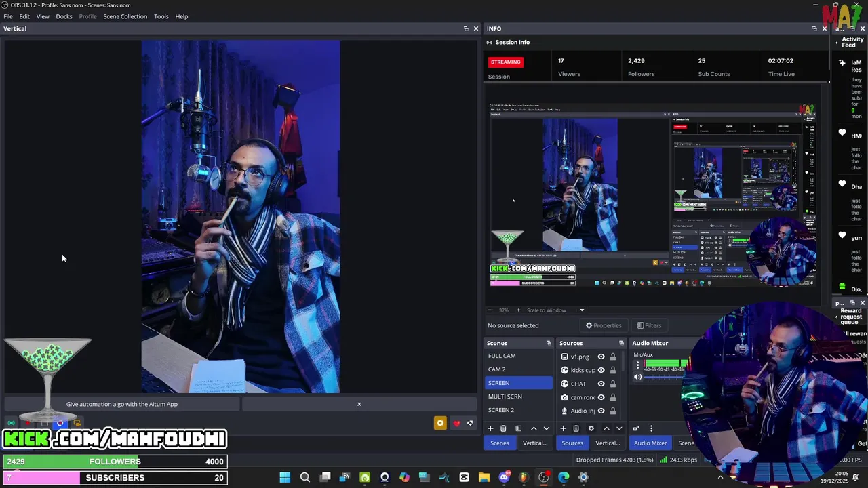Select the CAM 2 scene
This screenshot has height=488, width=868.
pos(519,369)
